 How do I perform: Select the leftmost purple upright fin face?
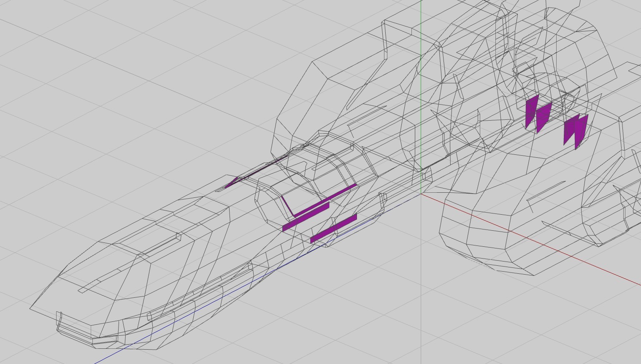[x=532, y=111]
